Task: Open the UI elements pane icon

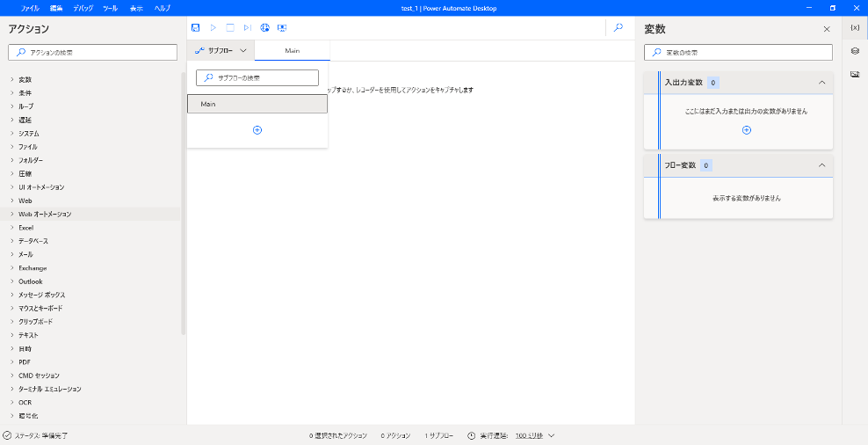Action: coord(855,51)
